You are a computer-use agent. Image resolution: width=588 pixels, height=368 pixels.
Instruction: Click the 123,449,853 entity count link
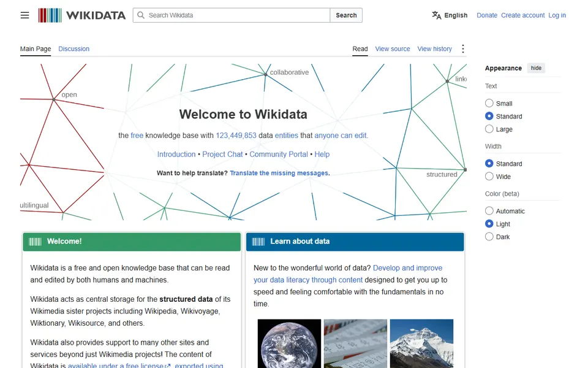236,136
